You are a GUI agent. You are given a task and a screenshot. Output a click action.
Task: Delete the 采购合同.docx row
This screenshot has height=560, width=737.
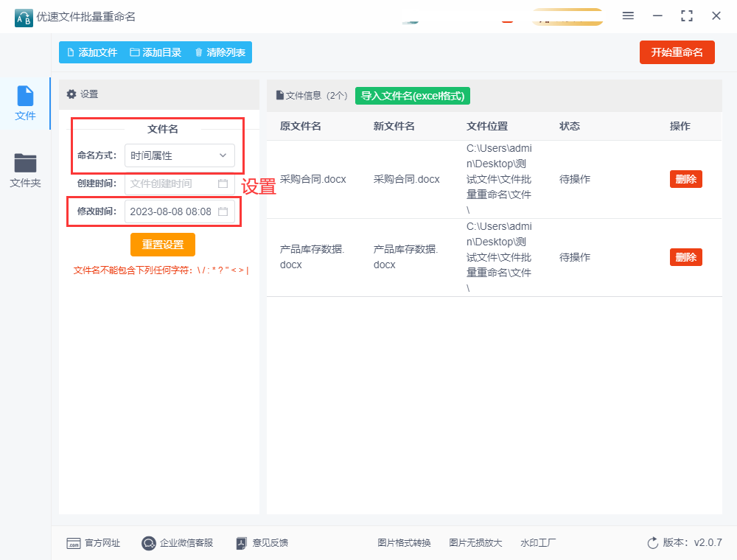click(685, 179)
